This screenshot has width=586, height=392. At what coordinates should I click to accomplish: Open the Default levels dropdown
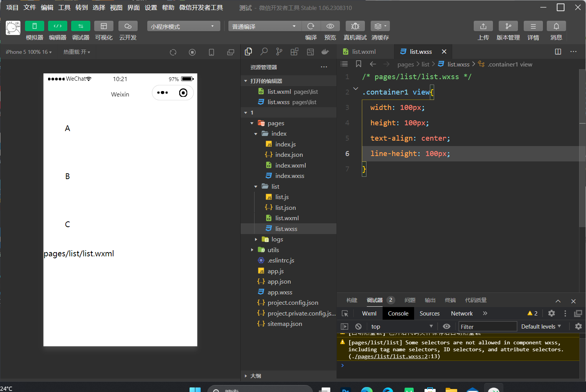(x=541, y=327)
